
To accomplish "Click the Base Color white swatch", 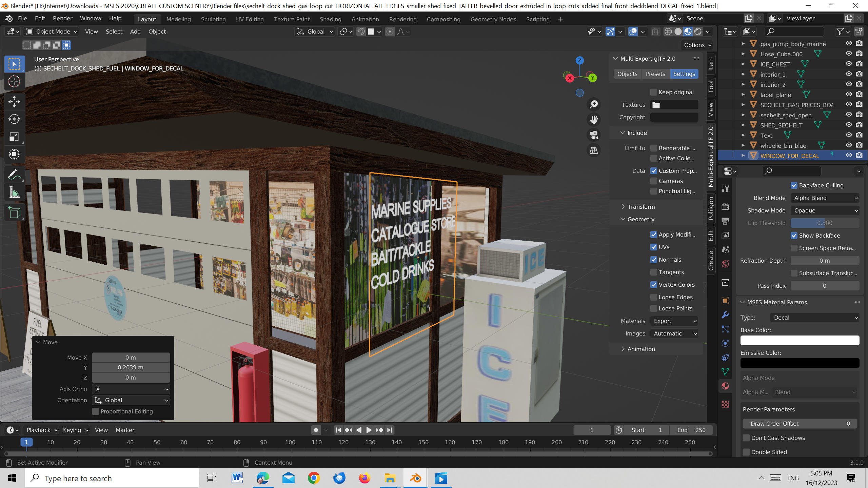I will click(x=800, y=340).
